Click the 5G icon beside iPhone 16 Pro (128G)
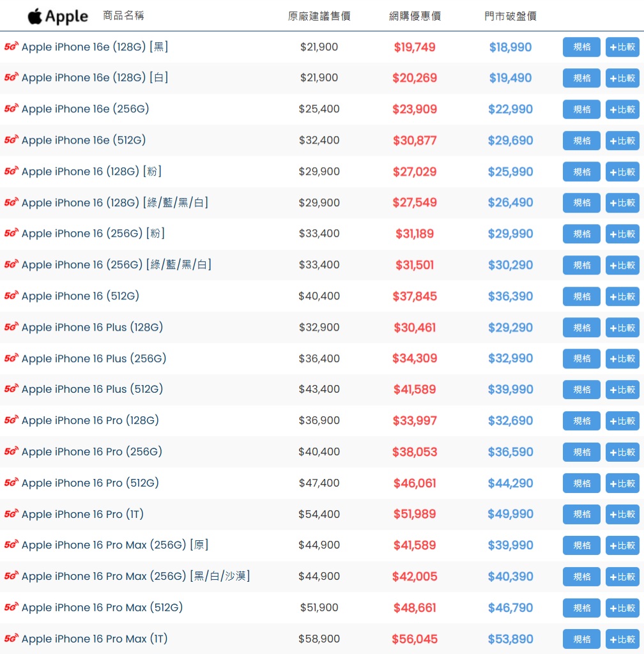The image size is (644, 654). point(11,420)
